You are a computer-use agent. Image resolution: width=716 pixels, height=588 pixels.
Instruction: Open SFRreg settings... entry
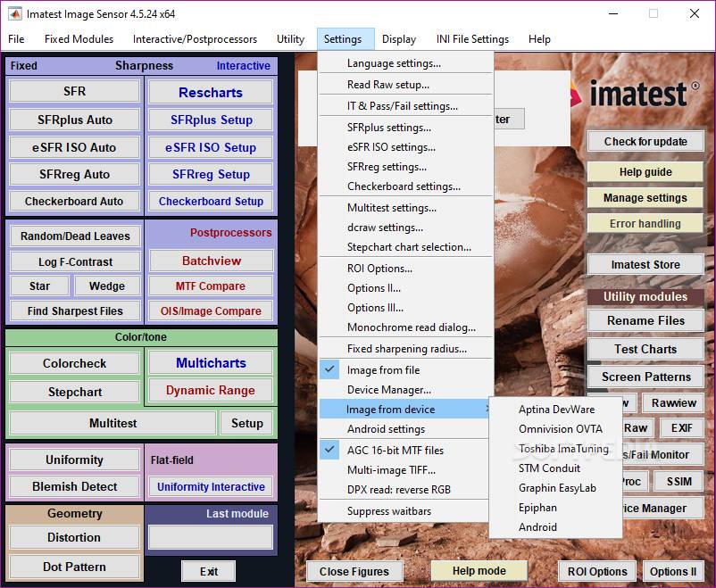[x=405, y=167]
